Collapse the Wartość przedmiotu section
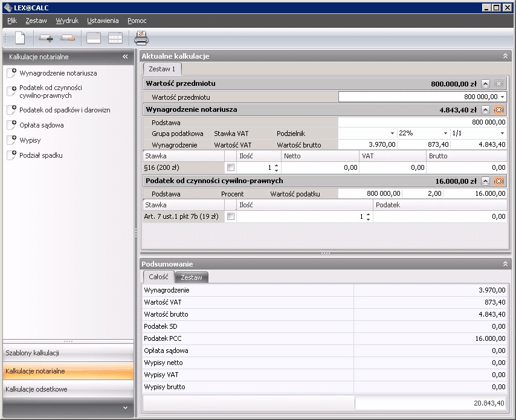The height and width of the screenshot is (420, 516). [486, 84]
